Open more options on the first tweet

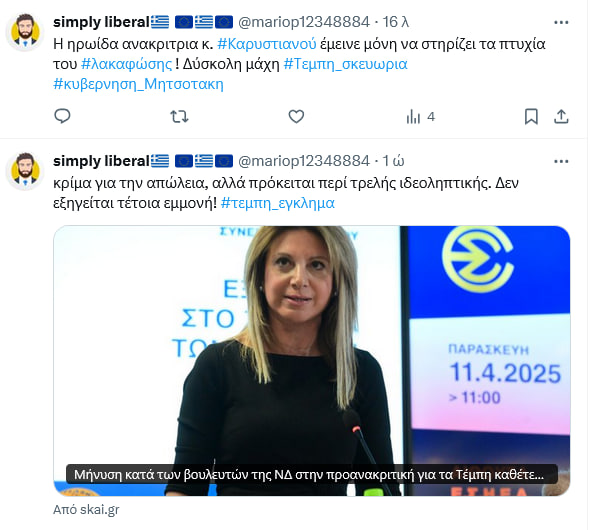(561, 22)
